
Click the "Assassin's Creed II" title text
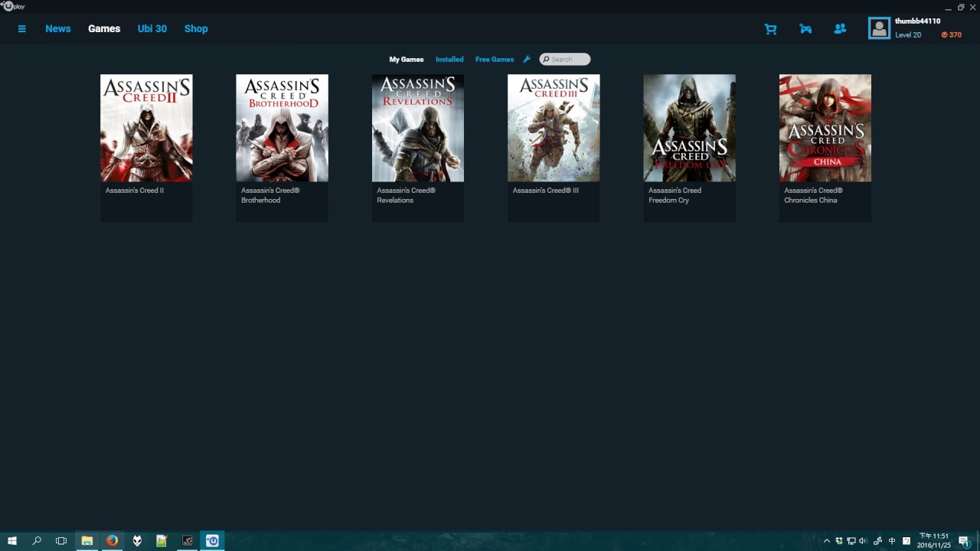tap(135, 191)
